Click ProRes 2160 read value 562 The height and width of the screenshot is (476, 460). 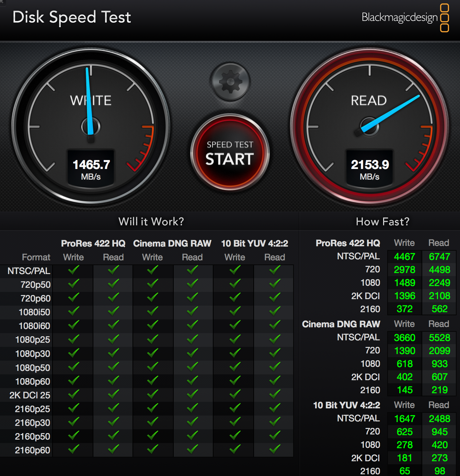pos(439,309)
